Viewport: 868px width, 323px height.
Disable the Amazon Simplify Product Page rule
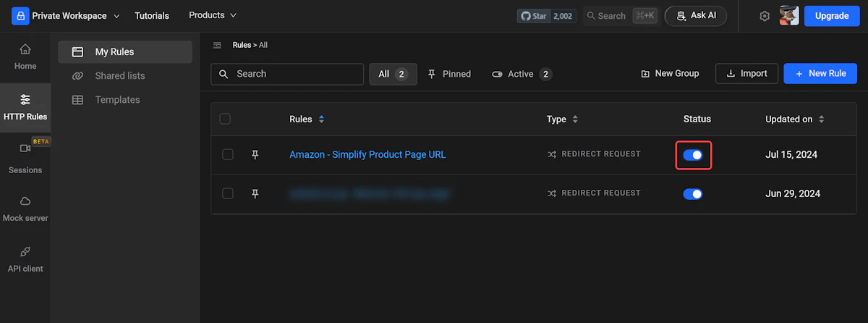[693, 154]
